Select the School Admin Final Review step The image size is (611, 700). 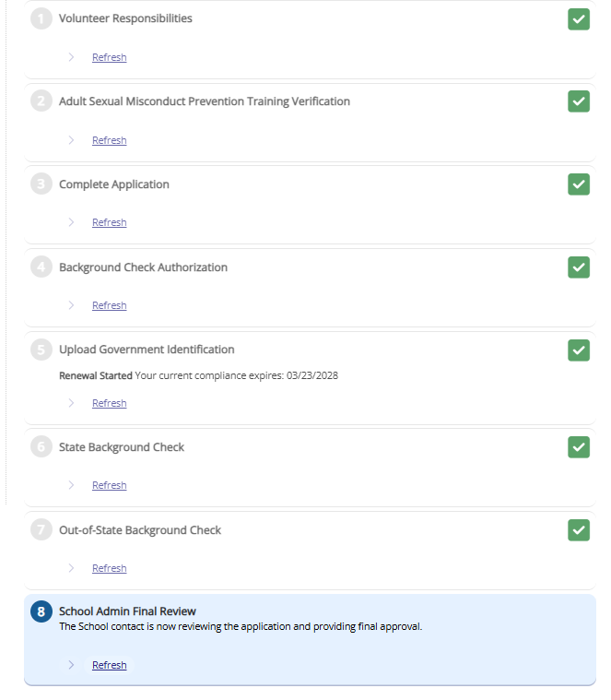tap(127, 611)
